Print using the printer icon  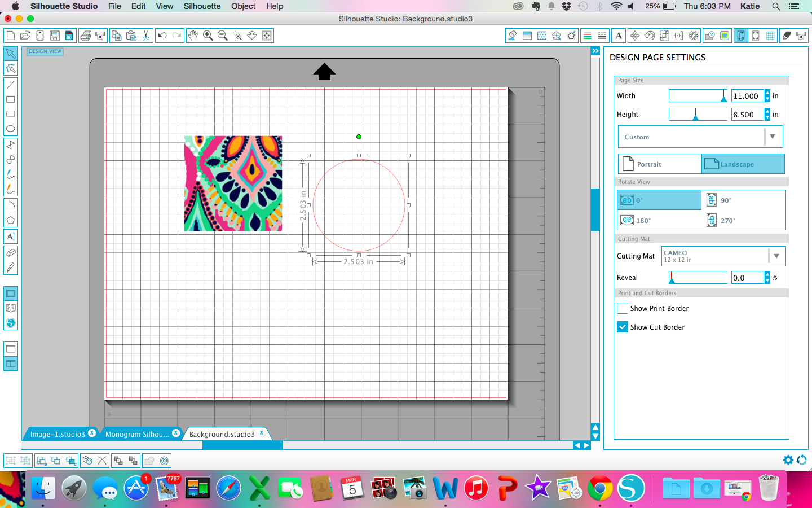86,36
